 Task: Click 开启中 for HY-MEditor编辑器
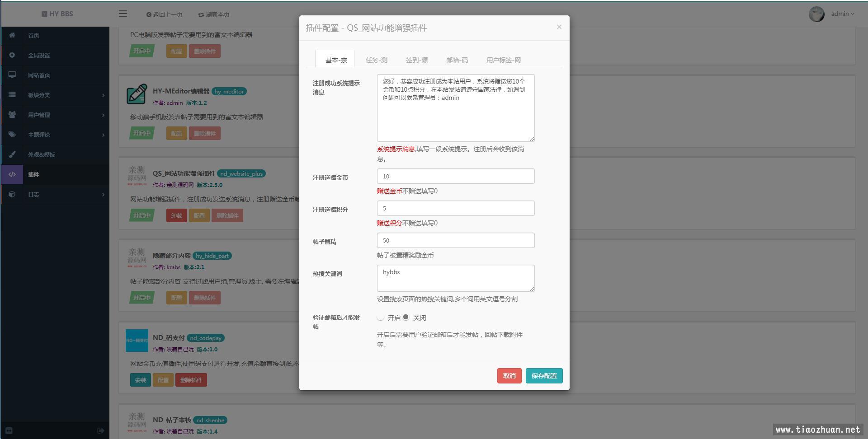[x=142, y=133]
